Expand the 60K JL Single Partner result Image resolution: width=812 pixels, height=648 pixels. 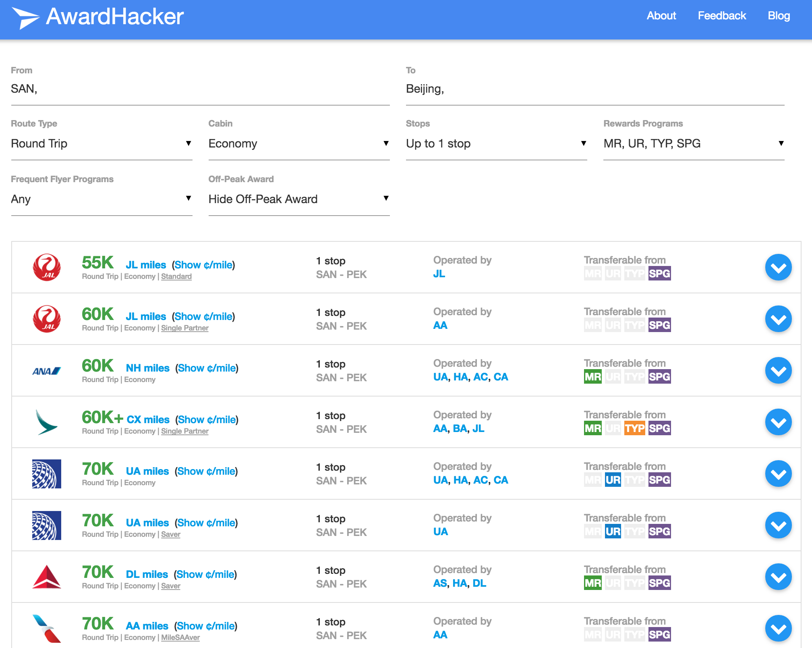pos(778,319)
